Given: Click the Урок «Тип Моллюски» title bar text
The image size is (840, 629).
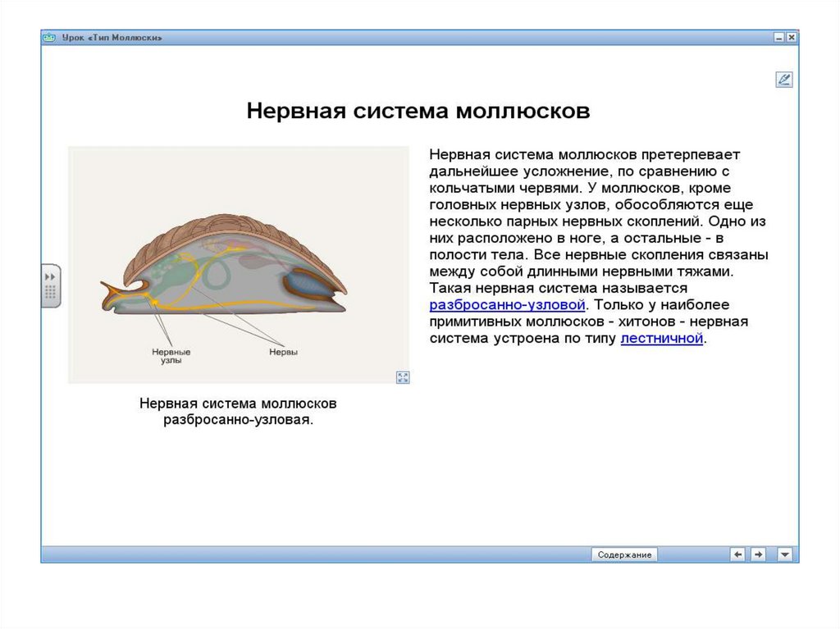Looking at the screenshot, I should (112, 38).
